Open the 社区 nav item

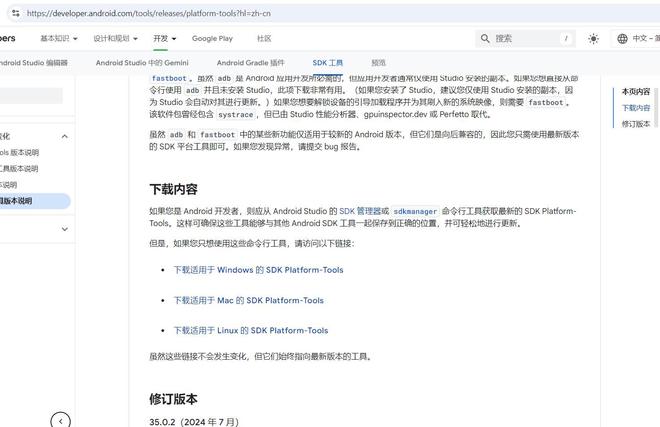[x=264, y=38]
